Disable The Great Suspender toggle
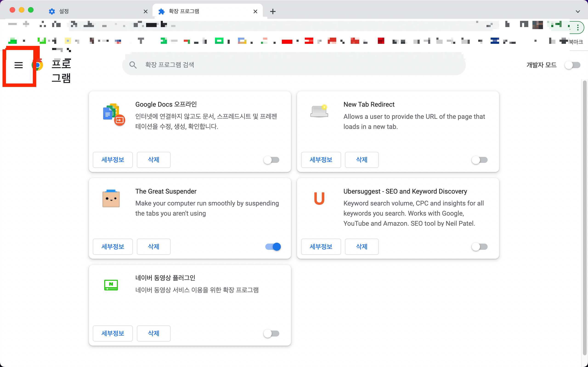The image size is (588, 367). tap(273, 247)
